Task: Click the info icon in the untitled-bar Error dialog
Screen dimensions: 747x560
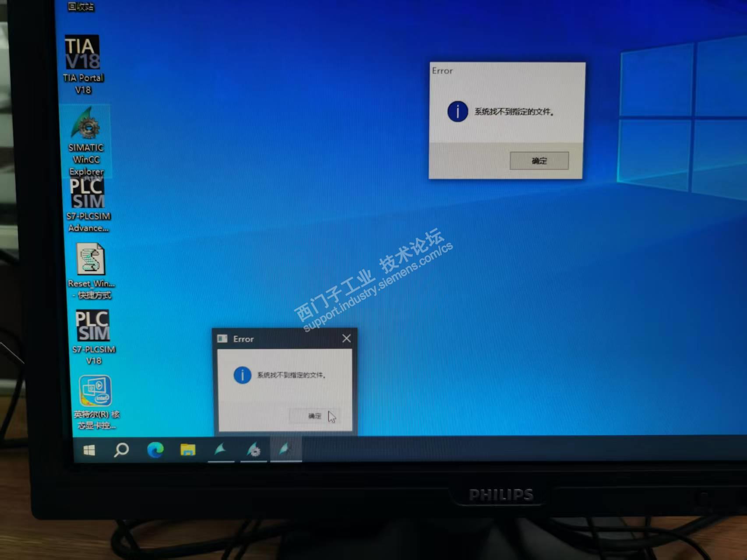Action: 458,112
